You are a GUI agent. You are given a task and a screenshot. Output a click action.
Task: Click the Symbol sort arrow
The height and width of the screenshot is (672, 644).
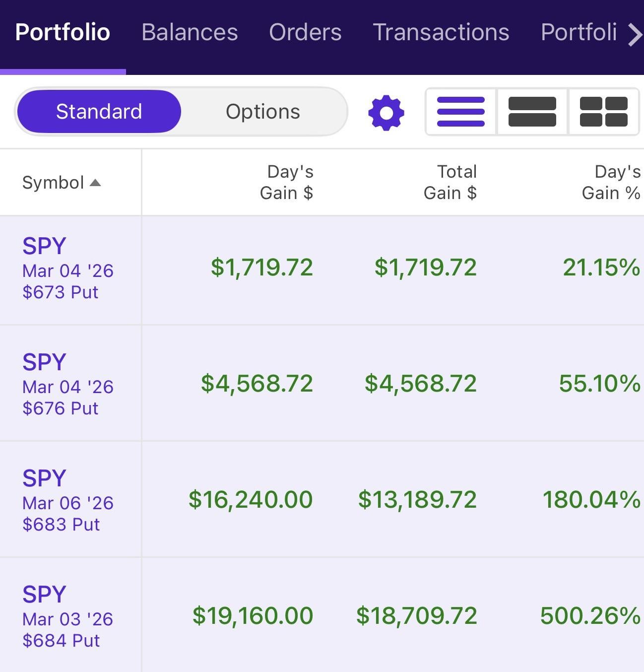pos(95,183)
